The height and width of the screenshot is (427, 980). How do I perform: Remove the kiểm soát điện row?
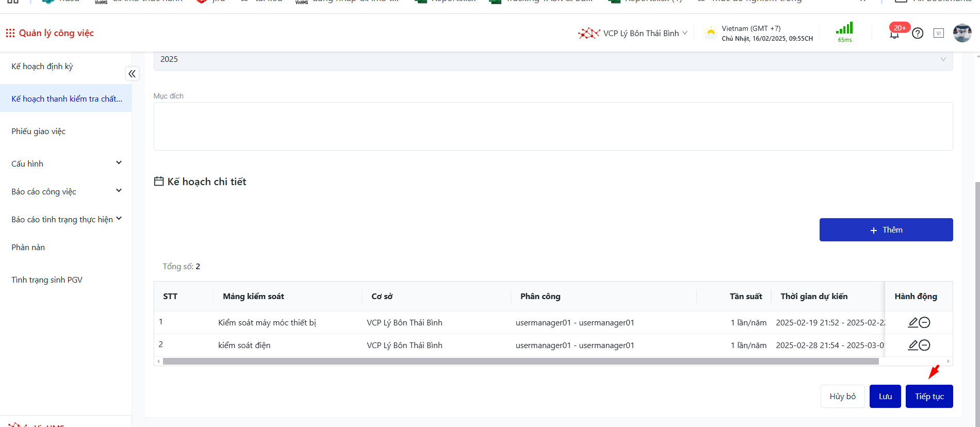pyautogui.click(x=925, y=345)
